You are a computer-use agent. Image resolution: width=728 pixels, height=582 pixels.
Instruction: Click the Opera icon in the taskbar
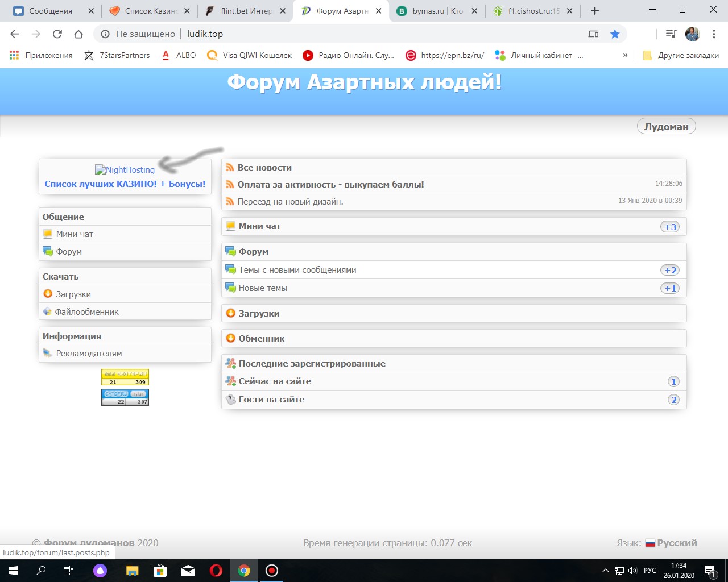coord(216,571)
